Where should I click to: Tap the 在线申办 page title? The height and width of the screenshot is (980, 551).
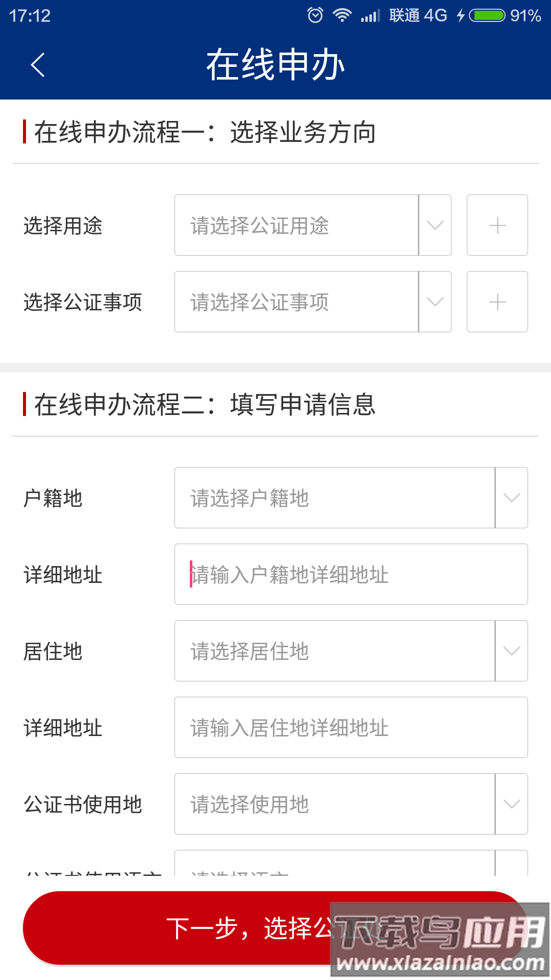pyautogui.click(x=275, y=65)
